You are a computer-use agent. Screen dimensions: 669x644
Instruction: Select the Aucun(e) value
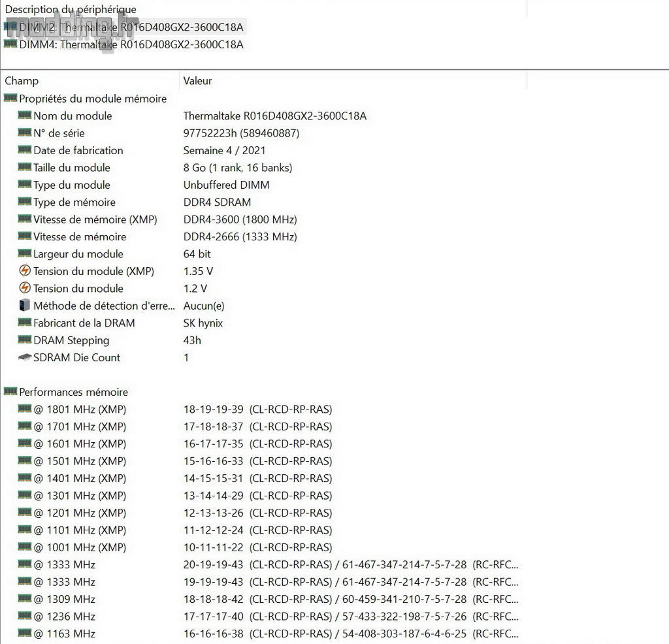(x=204, y=306)
